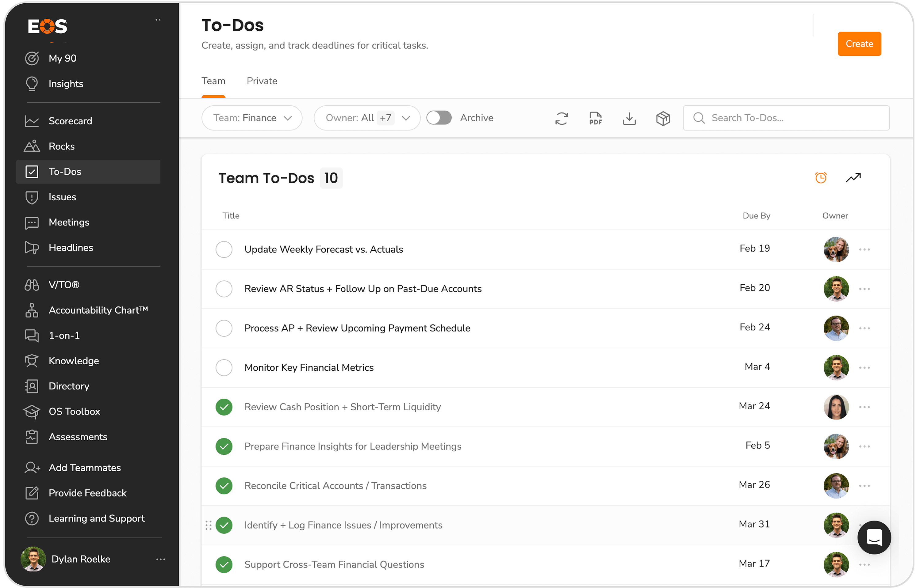Open options menu for Process AP row
Viewport: 920px width, 588px height.
click(864, 328)
